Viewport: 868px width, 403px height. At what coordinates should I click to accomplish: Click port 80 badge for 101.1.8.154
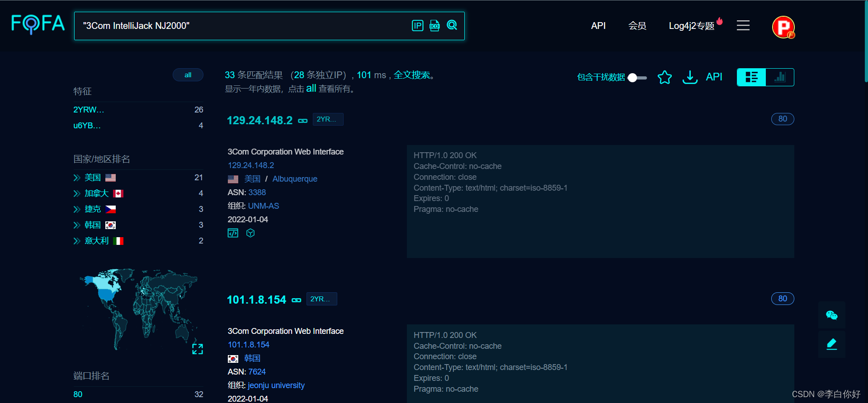[x=783, y=299]
